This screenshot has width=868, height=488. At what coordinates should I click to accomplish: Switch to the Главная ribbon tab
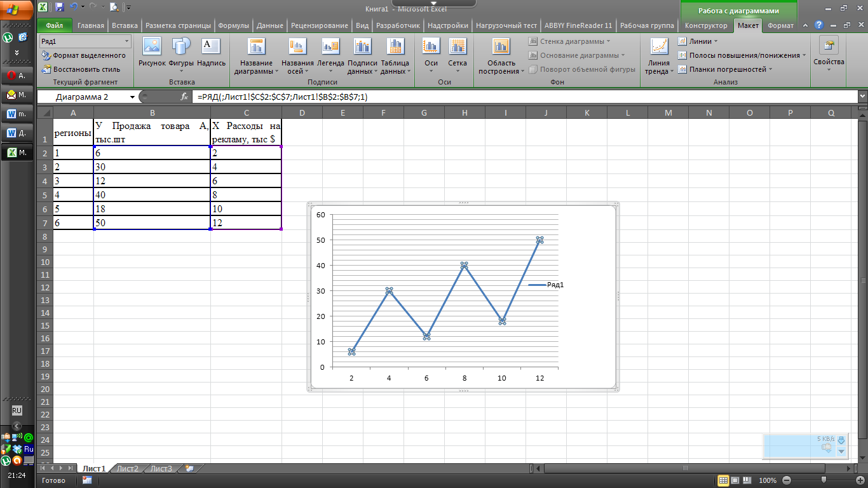tap(91, 25)
